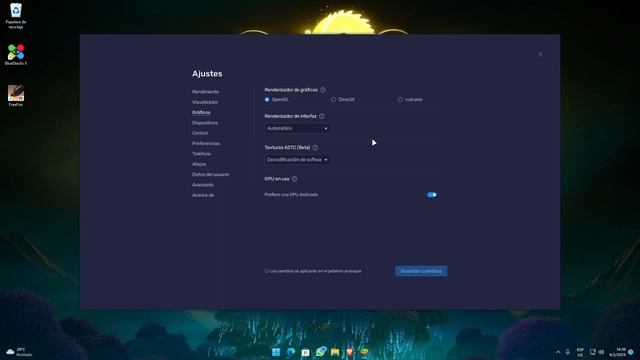
Task: Click the ESP language indicator
Action: 580,352
